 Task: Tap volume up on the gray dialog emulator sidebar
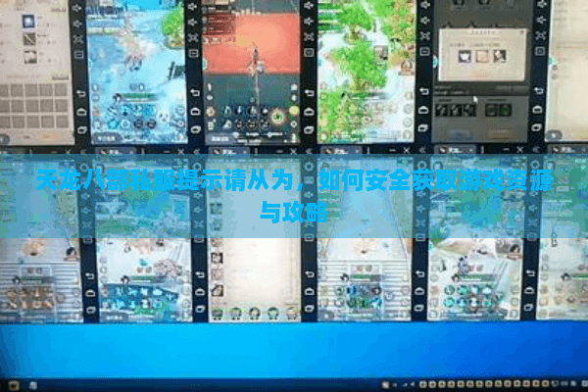541,5
